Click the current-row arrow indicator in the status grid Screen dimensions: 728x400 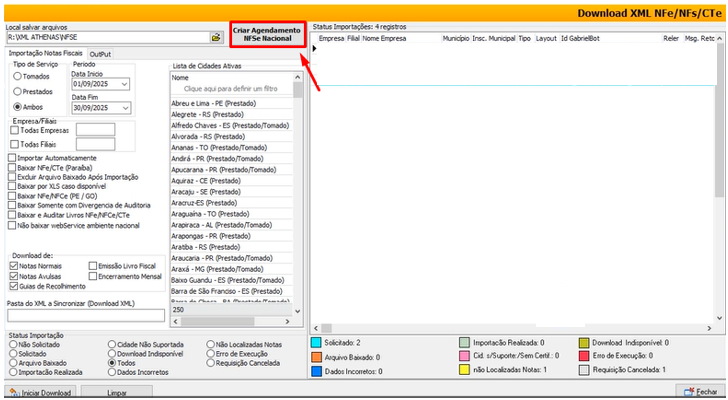(x=315, y=48)
